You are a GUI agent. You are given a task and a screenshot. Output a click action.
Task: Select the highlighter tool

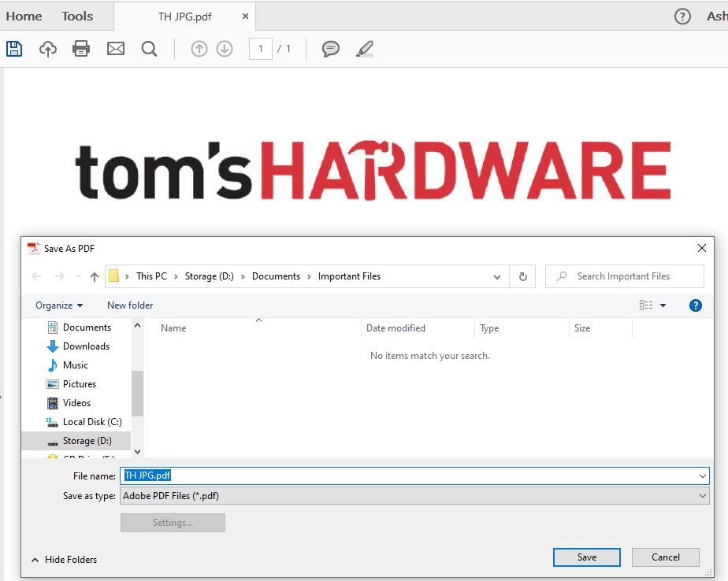364,49
